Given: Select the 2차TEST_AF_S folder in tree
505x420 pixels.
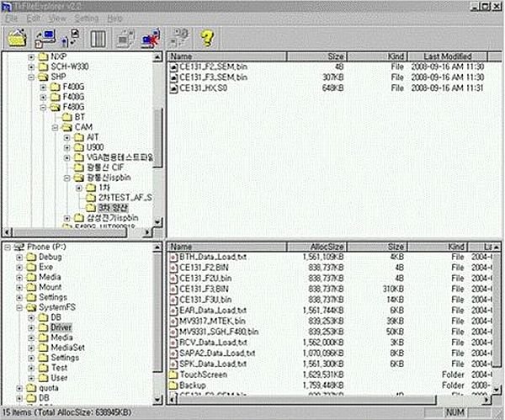Looking at the screenshot, I should click(x=125, y=198).
